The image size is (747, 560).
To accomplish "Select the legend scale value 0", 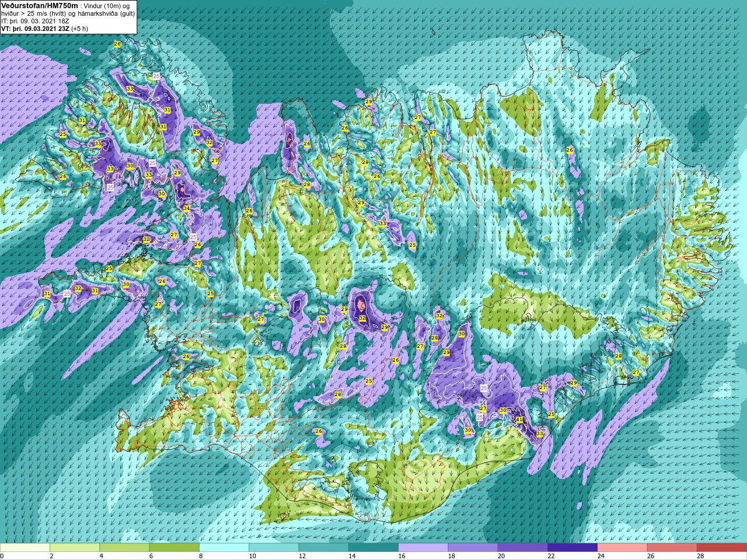I will (x=2, y=556).
